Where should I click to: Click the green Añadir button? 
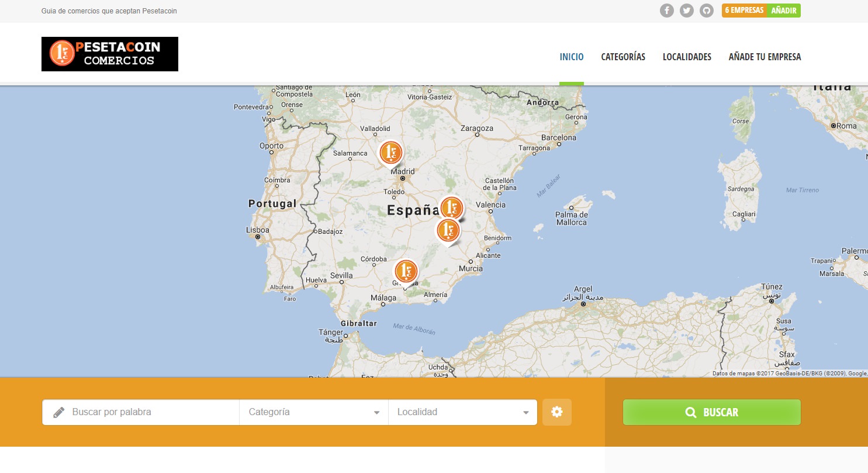pyautogui.click(x=784, y=11)
